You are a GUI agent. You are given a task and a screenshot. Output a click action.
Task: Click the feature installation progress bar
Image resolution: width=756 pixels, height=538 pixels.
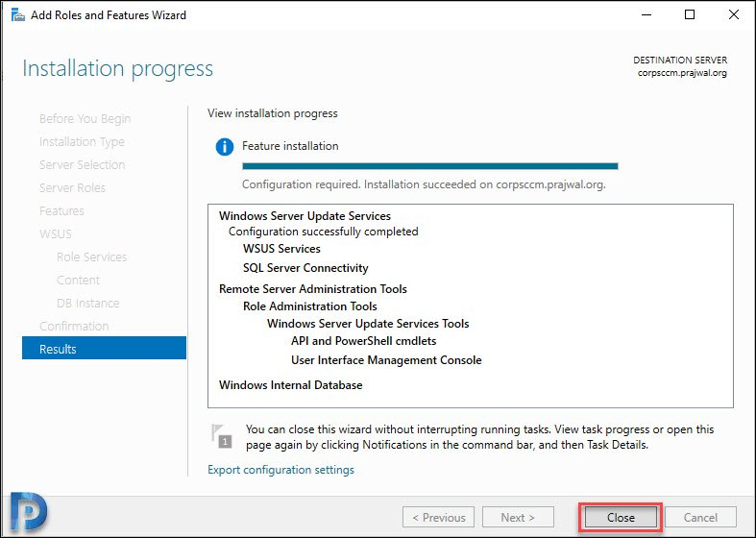point(430,166)
